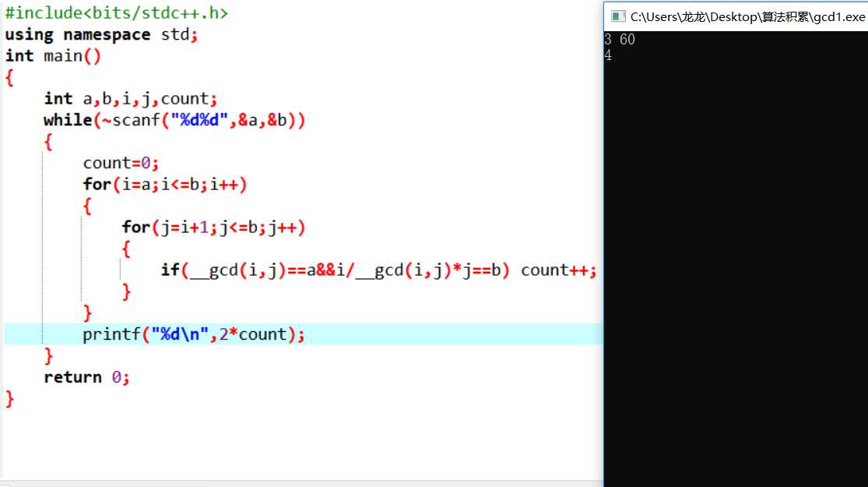Click the console input line '3 60'
Screen dimensions: 868x487
620,39
